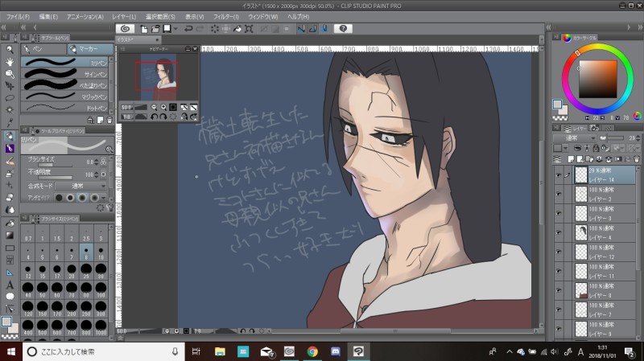Save the document with save icon
This screenshot has width=644, height=361.
pos(167,29)
